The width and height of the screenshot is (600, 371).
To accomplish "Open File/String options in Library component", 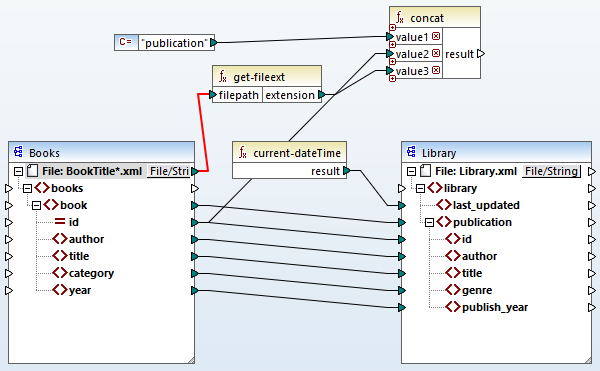I will pyautogui.click(x=551, y=171).
